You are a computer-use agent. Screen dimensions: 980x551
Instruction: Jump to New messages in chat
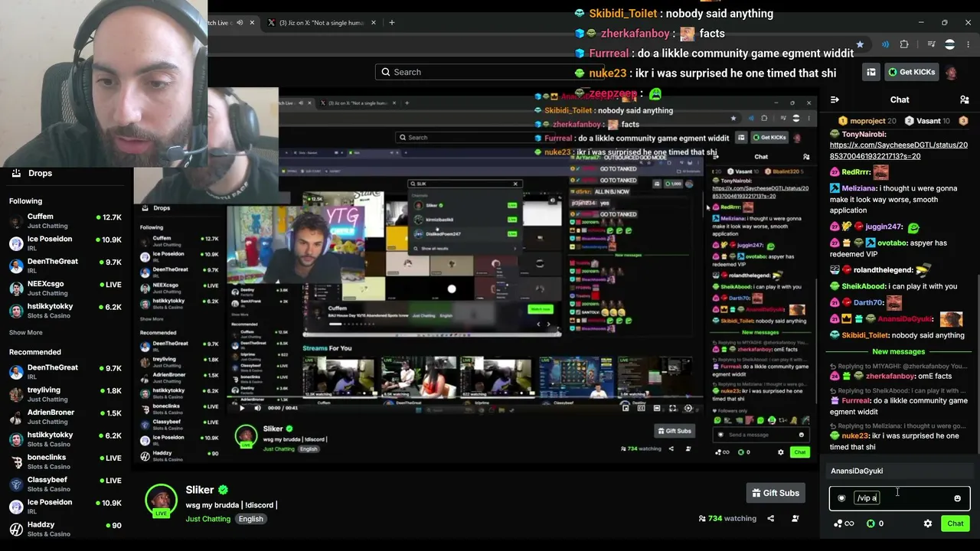point(899,351)
